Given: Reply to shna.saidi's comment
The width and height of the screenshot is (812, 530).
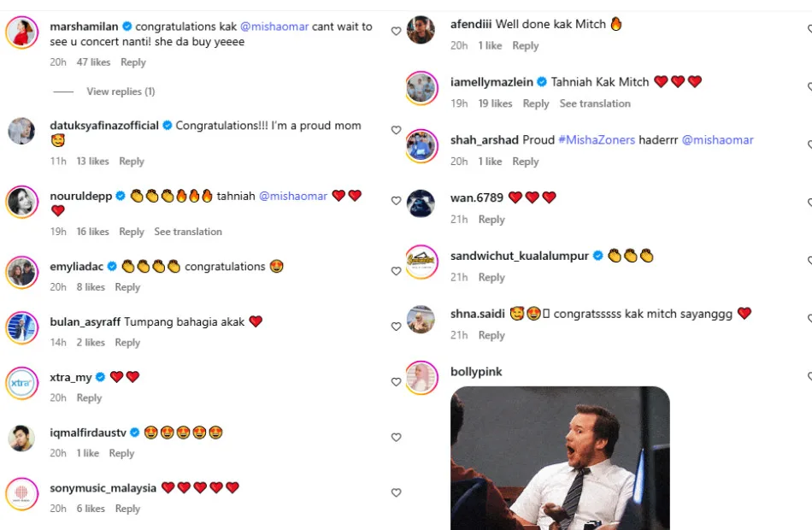Looking at the screenshot, I should pyautogui.click(x=491, y=335).
